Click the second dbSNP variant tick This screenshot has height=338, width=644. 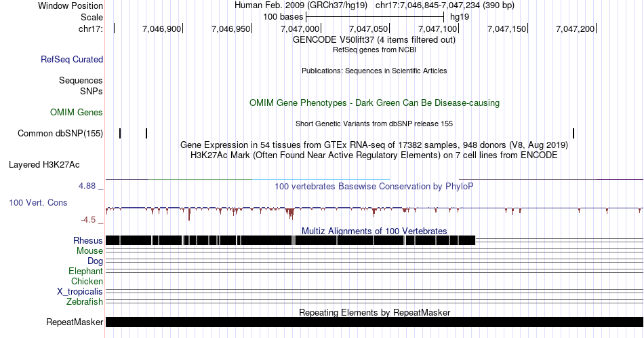pyautogui.click(x=146, y=133)
